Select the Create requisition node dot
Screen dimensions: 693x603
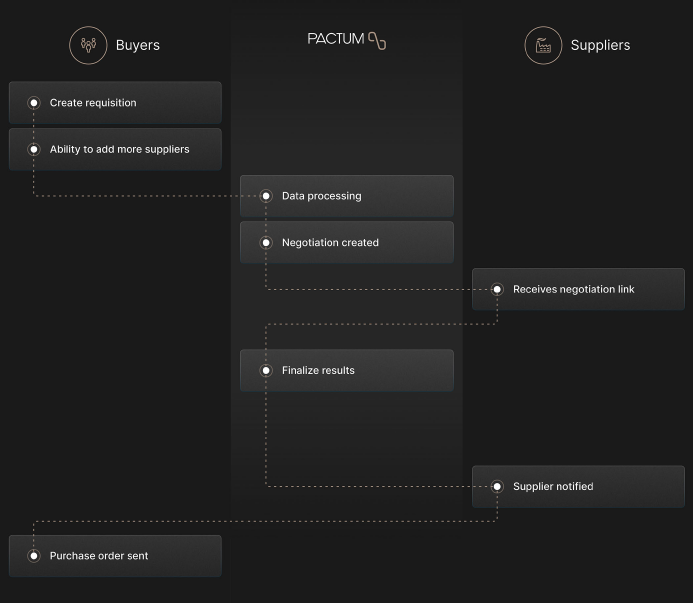tap(34, 103)
